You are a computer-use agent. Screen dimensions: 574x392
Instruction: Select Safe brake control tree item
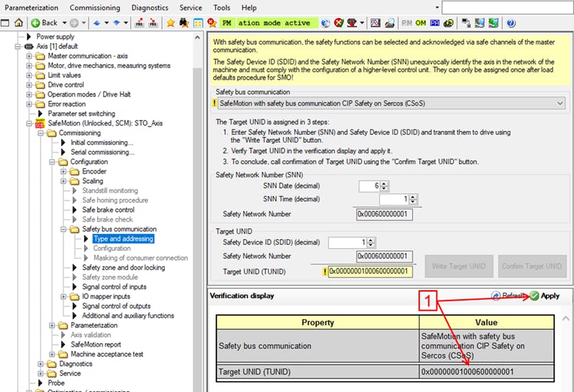tap(109, 210)
